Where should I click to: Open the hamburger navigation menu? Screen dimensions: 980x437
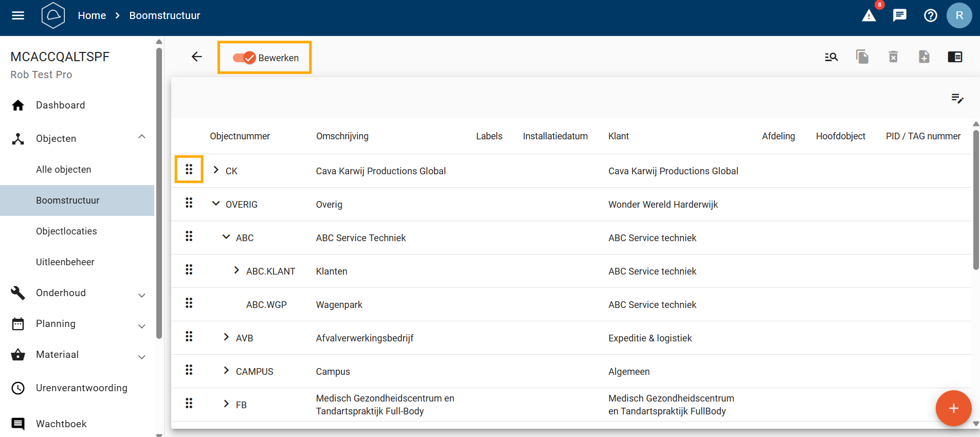point(18,15)
